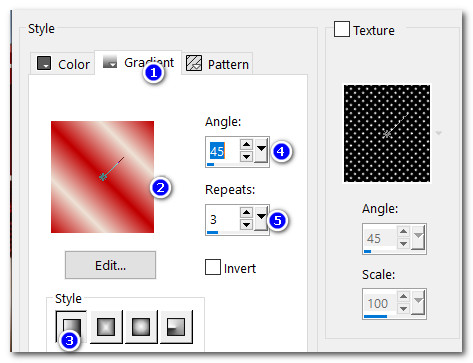Open the texture Angle slider dropdown
This screenshot has width=473, height=363.
pos(418,237)
